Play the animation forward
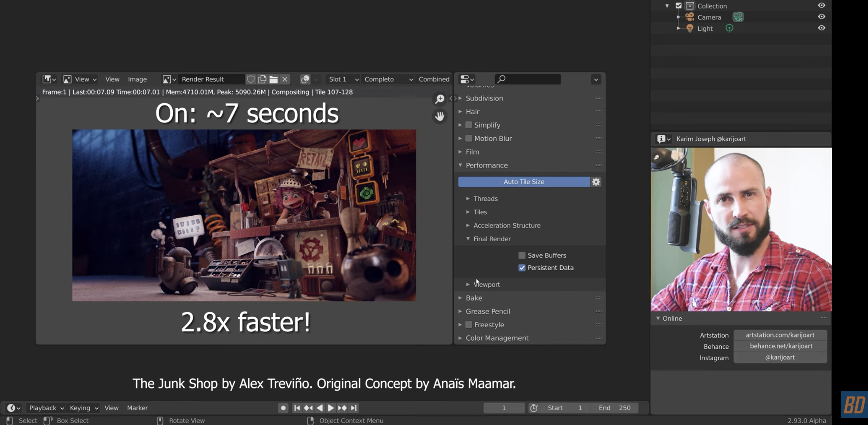This screenshot has width=868, height=425. (331, 408)
